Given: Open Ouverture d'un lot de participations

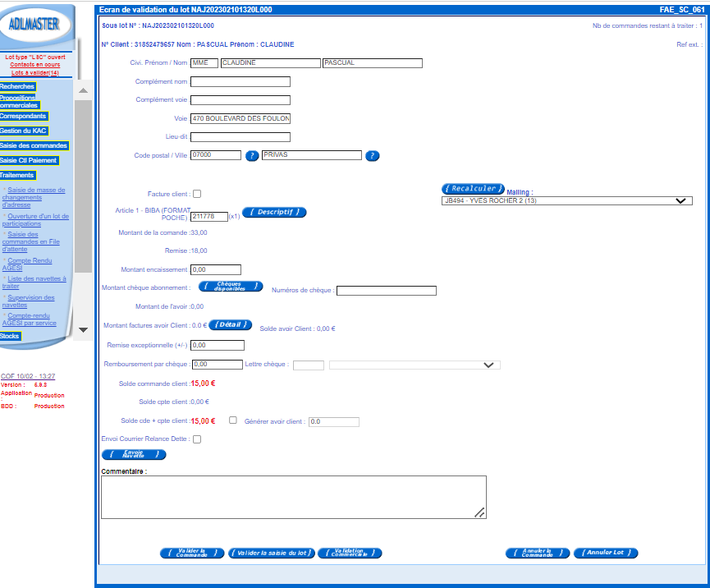Looking at the screenshot, I should pyautogui.click(x=35, y=220).
